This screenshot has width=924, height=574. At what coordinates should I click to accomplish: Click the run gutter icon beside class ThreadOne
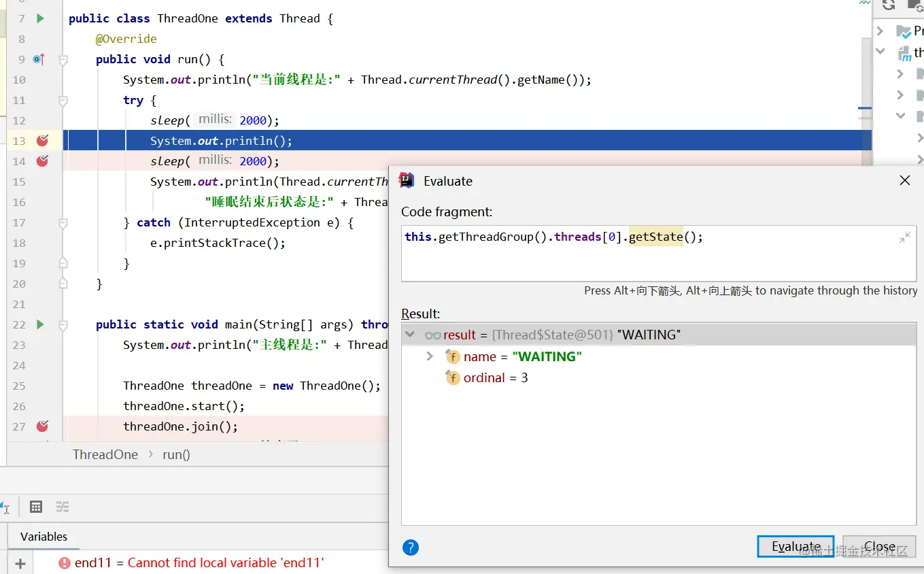coord(40,18)
